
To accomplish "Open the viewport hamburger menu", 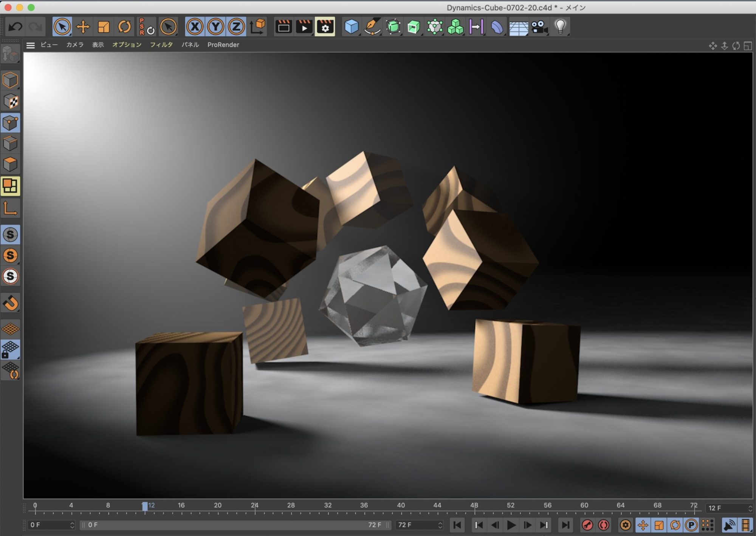I will [31, 45].
